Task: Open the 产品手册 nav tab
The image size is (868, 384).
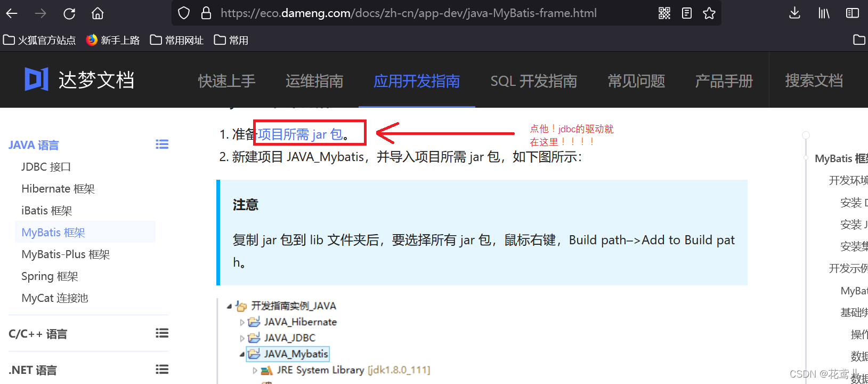Action: [724, 81]
